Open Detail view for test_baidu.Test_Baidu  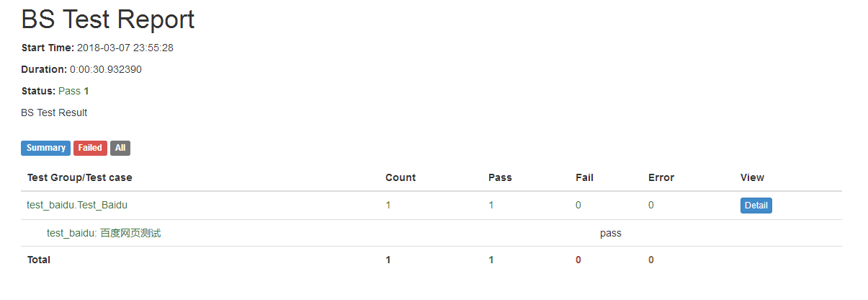pyautogui.click(x=756, y=206)
